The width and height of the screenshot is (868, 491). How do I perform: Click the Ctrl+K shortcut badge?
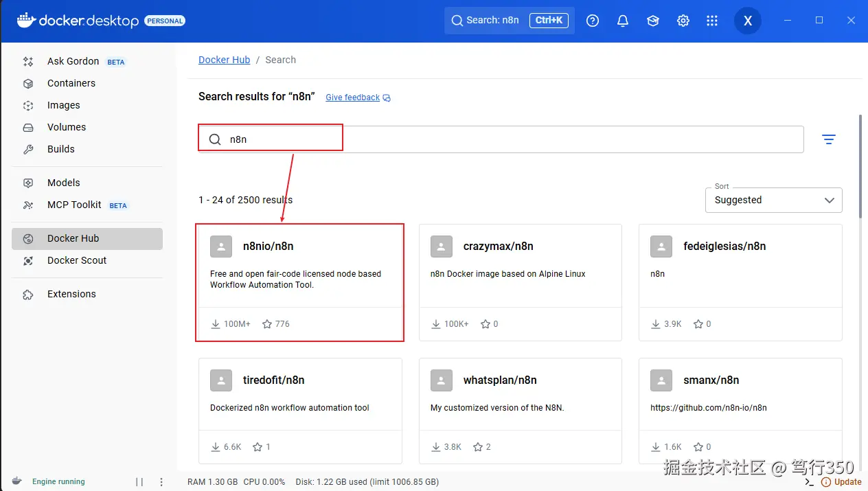pyautogui.click(x=549, y=21)
